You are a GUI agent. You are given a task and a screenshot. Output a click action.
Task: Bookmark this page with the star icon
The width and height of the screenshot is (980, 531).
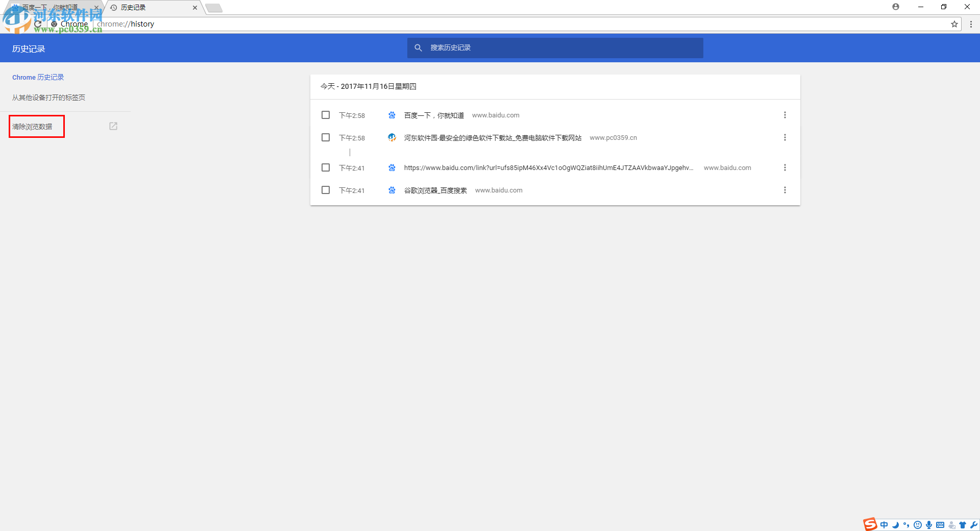[954, 24]
